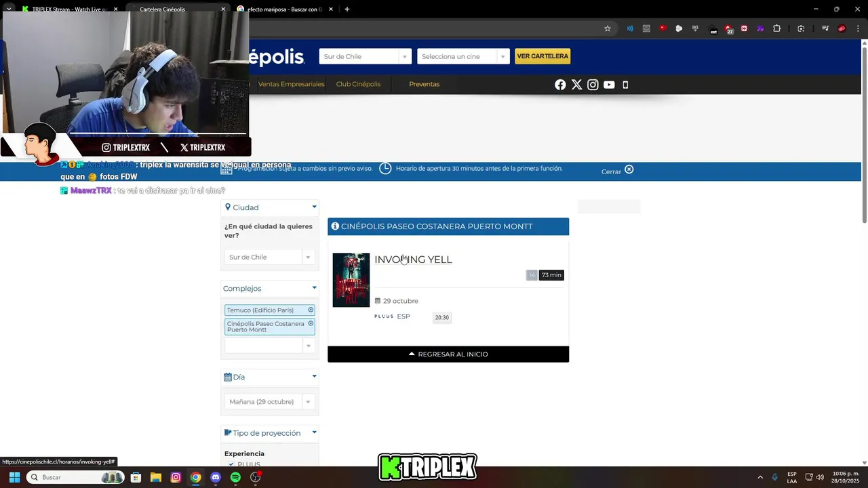Viewport: 868px width, 488px height.
Task: Open Ventas Empresariales menu item
Action: click(291, 84)
